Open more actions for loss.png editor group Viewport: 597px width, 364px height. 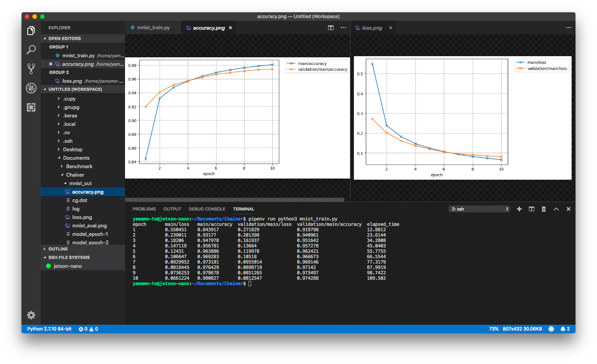coord(569,28)
